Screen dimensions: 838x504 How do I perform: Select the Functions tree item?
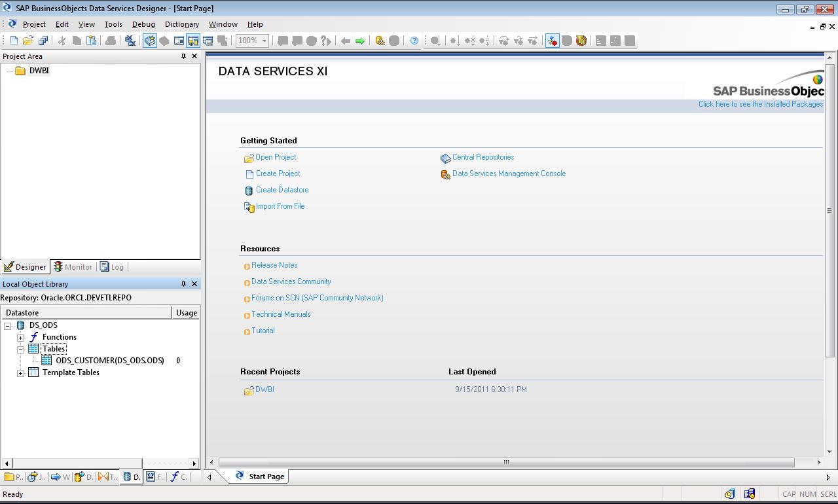click(60, 337)
